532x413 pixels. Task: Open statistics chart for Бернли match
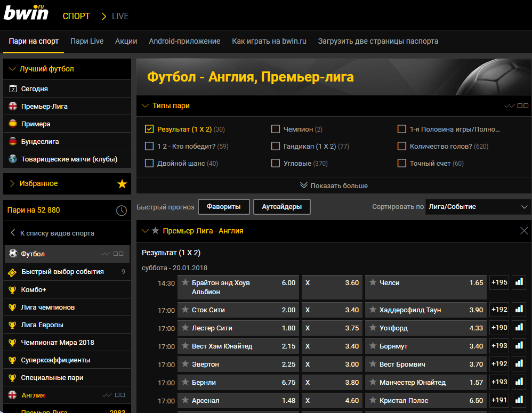[x=519, y=382]
